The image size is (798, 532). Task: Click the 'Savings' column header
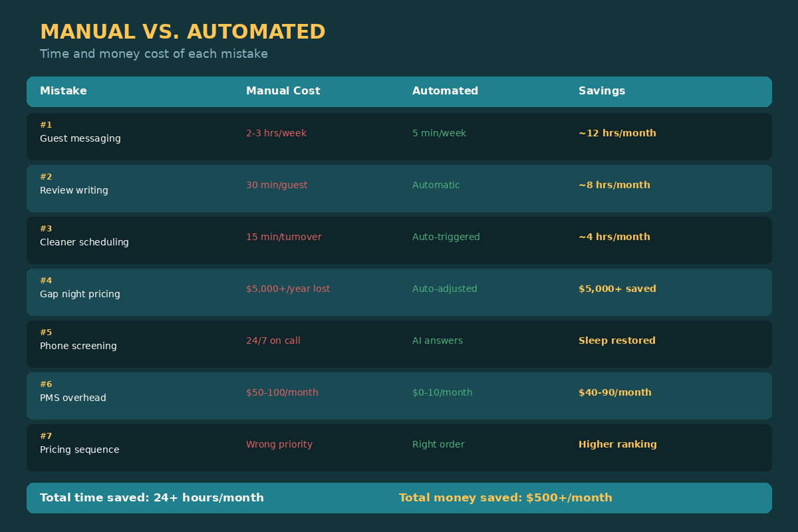coord(602,91)
